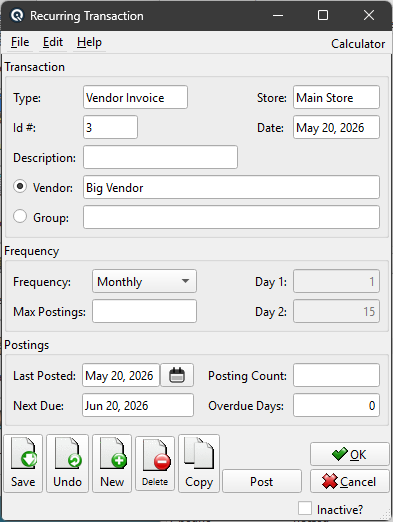Open the Last Posted calendar picker
Viewport: 393px width, 522px height.
coord(177,375)
